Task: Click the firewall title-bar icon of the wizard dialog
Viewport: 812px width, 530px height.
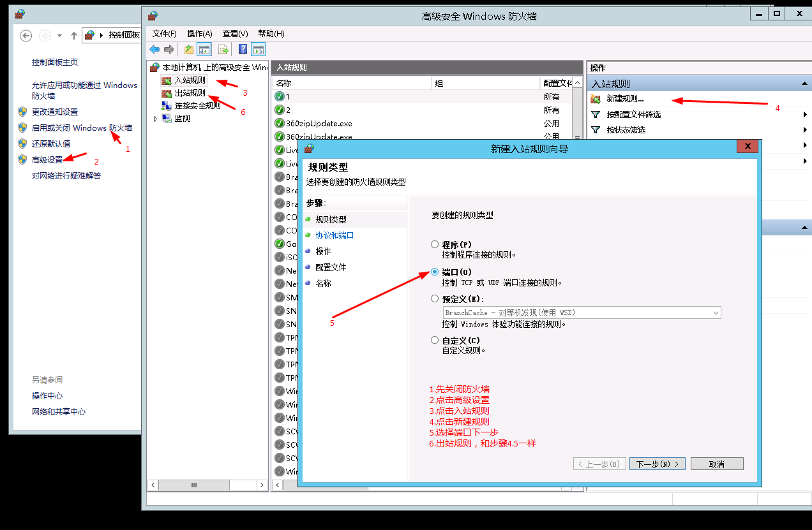Action: 309,149
